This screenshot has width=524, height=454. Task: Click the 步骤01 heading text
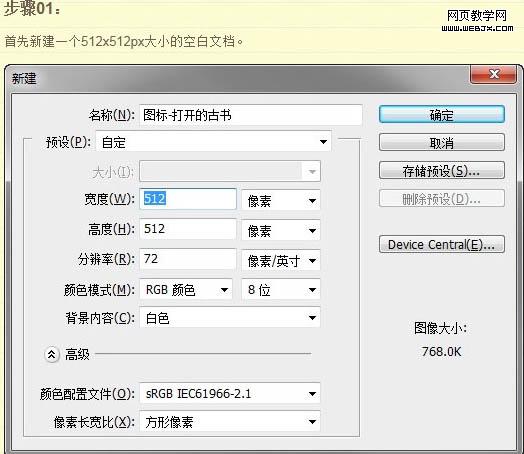(x=32, y=8)
